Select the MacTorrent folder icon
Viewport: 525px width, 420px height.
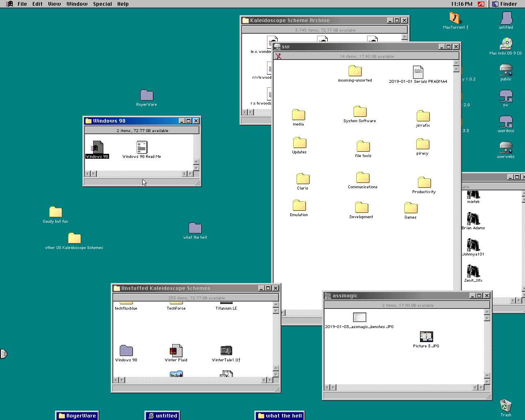coord(455,18)
